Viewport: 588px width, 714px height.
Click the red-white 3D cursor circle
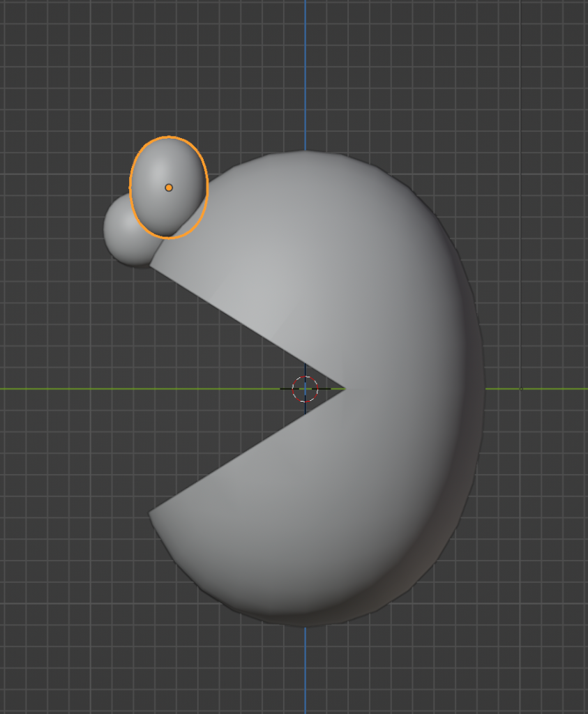pyautogui.click(x=305, y=389)
